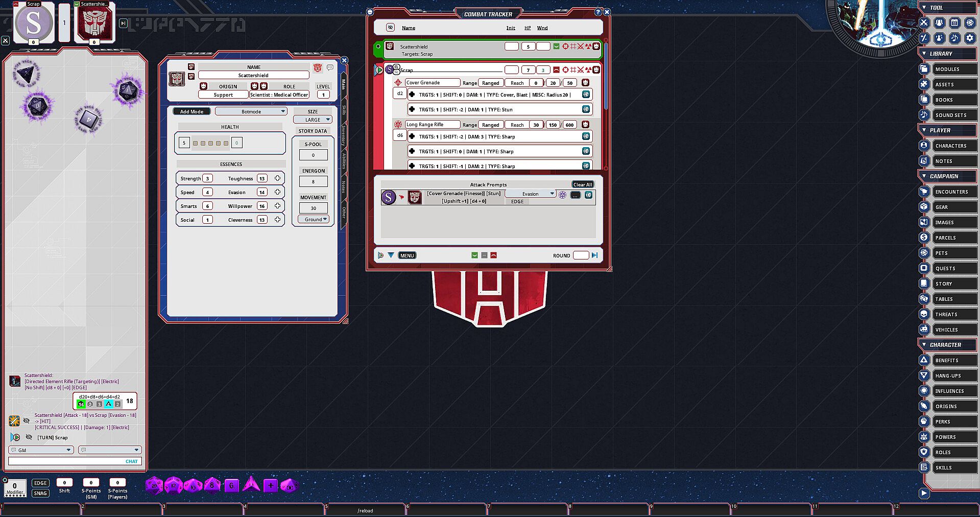Open the LARGE size dropdown

coord(313,120)
